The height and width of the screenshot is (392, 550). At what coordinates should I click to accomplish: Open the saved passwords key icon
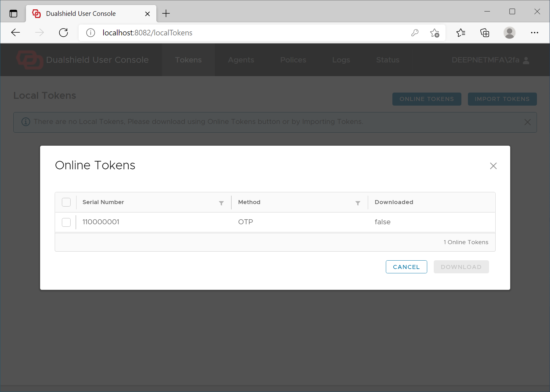pyautogui.click(x=415, y=33)
